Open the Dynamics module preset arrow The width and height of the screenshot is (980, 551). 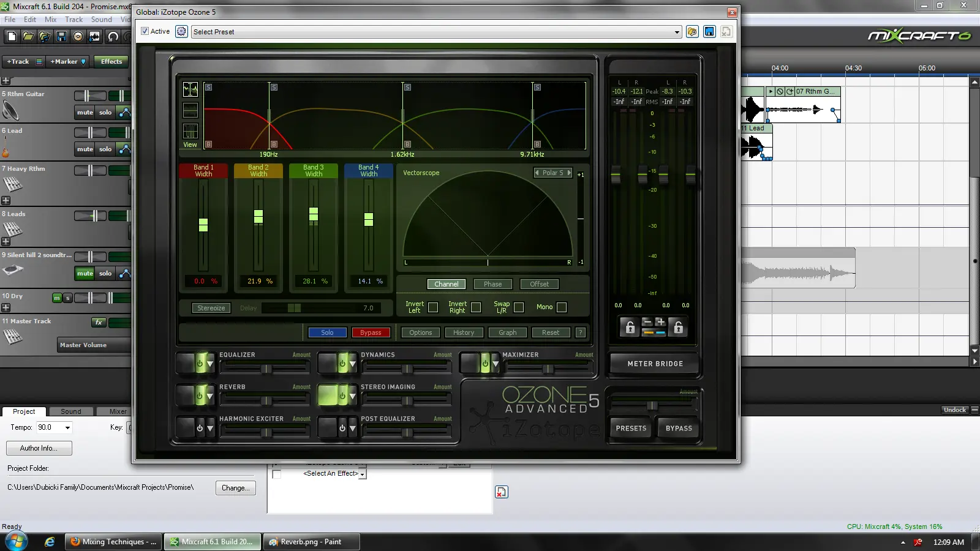353,364
